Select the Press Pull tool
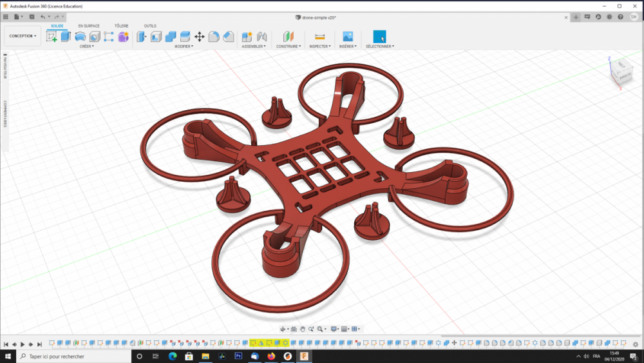644x363 pixels. click(141, 37)
